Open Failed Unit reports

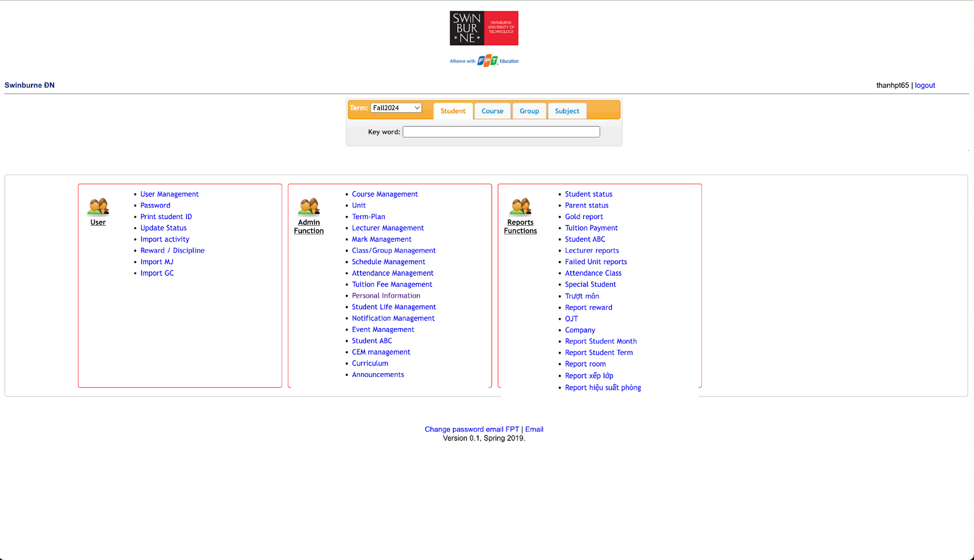click(x=596, y=262)
